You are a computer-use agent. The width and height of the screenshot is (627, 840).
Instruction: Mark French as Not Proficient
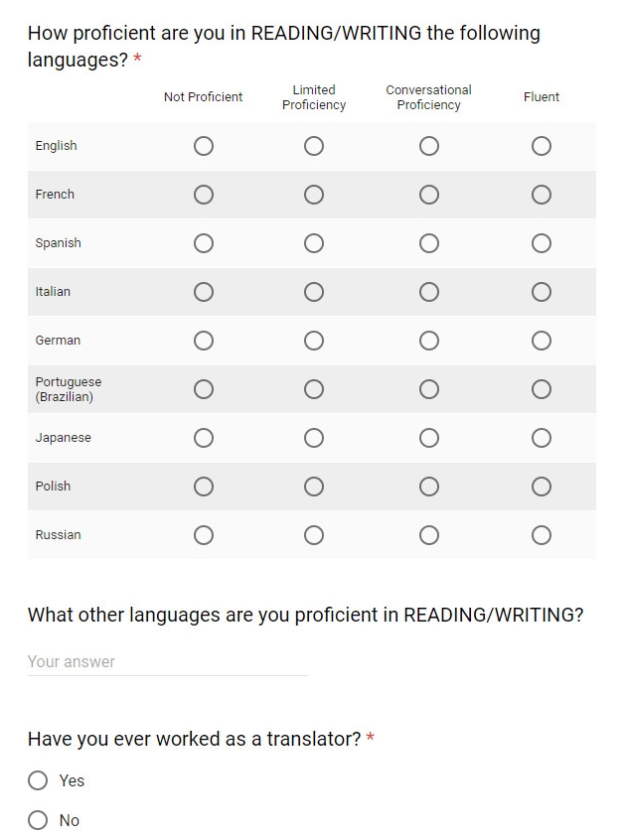(204, 195)
